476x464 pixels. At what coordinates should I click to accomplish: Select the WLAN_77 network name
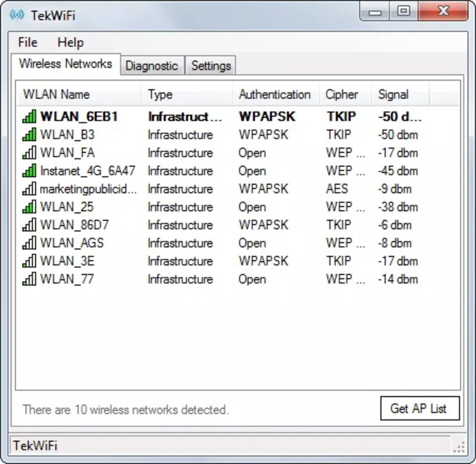(x=67, y=279)
